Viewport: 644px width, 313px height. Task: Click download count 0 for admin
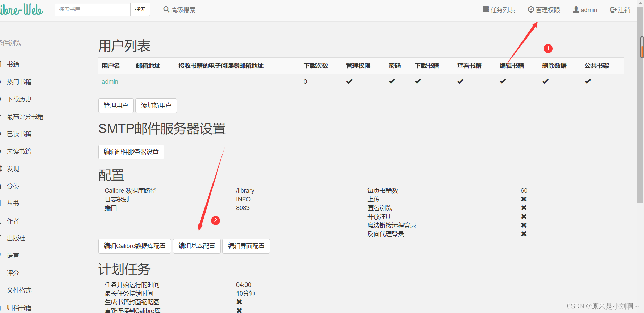pyautogui.click(x=305, y=82)
